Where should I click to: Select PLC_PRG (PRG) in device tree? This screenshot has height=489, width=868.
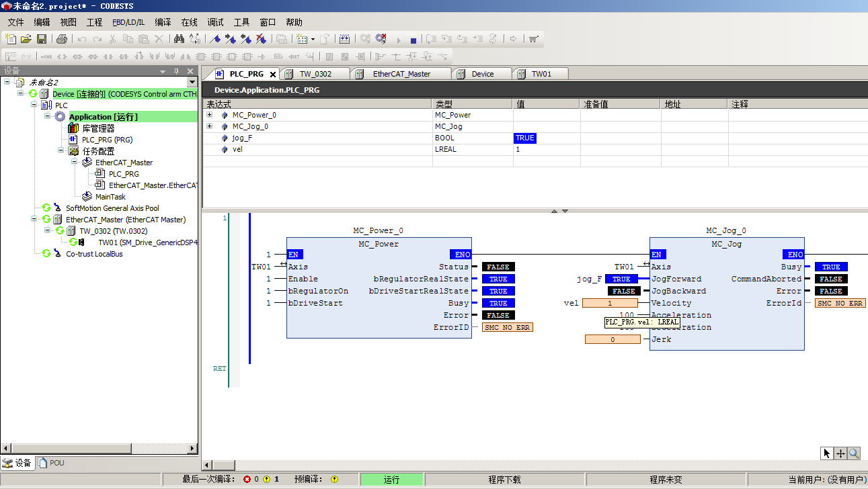[x=107, y=140]
